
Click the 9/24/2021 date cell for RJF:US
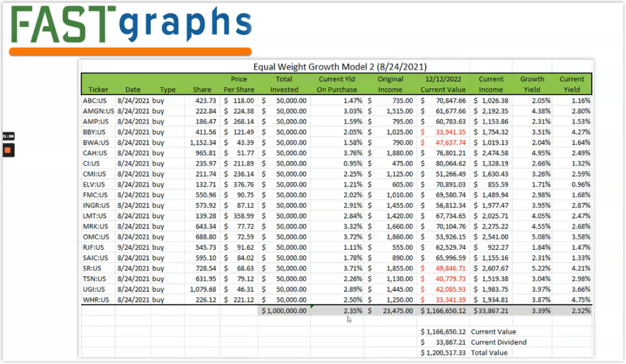tap(133, 247)
